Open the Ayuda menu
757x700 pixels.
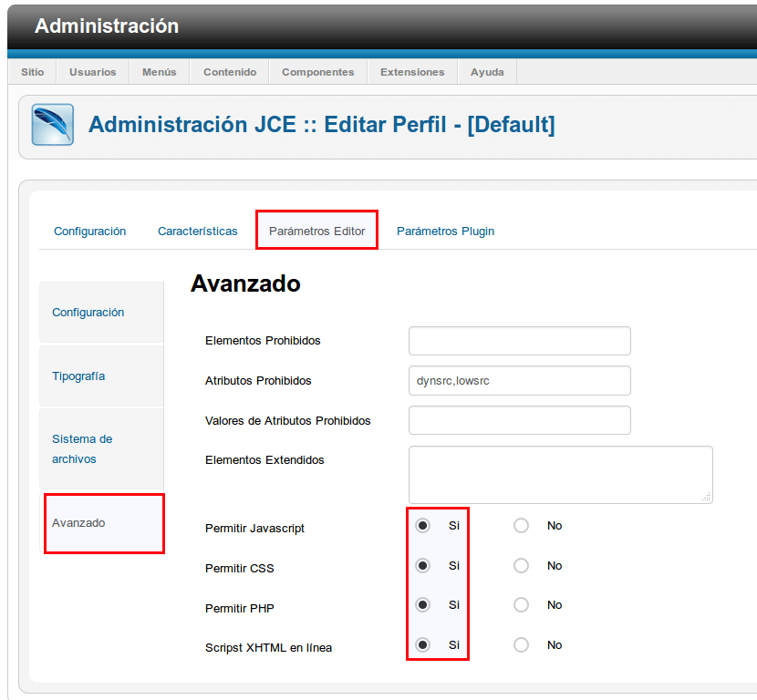click(x=487, y=72)
